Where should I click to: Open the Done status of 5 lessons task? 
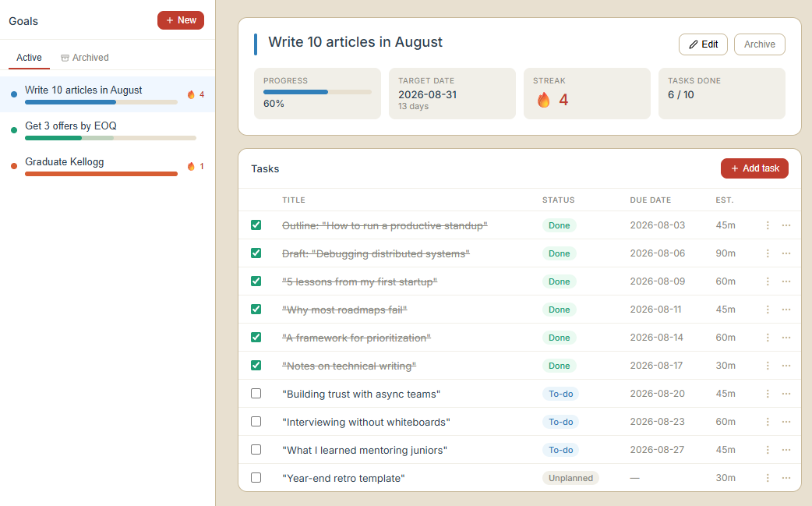click(x=560, y=281)
